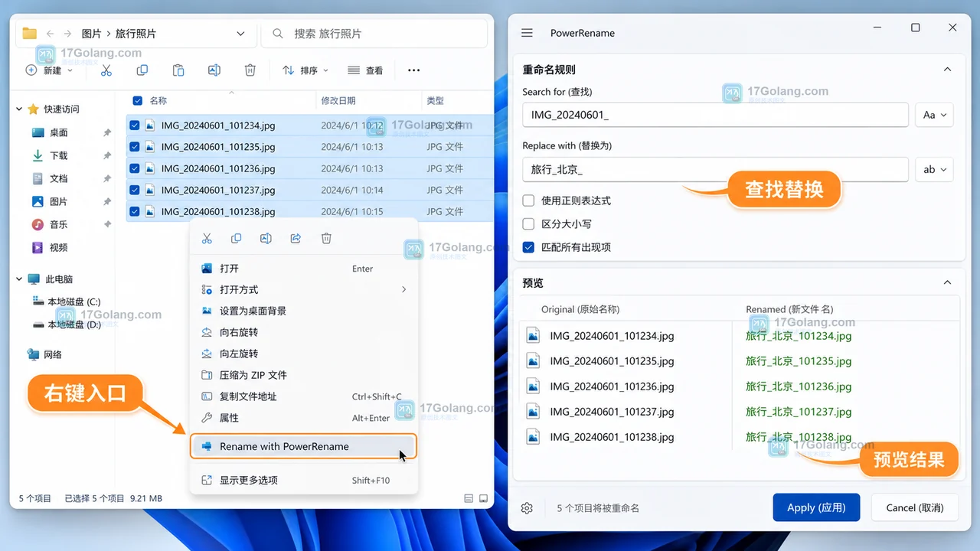Viewport: 980px width, 551px height.
Task: Click file icon of IMG_20240601_101234.jpg in preview
Action: [x=534, y=335]
